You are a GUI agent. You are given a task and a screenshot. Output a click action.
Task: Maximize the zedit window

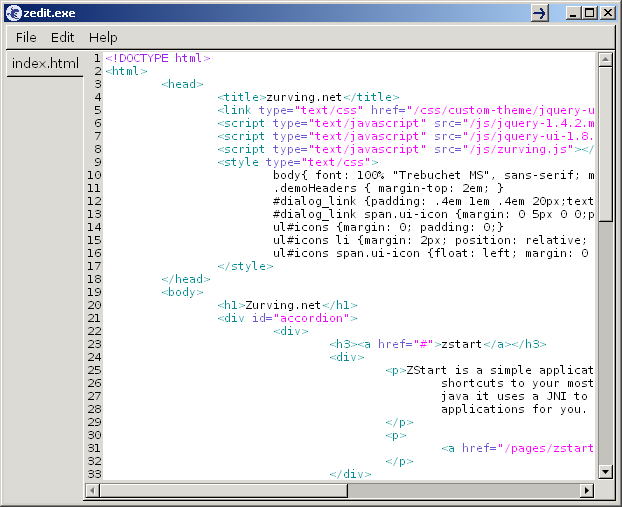[x=589, y=13]
